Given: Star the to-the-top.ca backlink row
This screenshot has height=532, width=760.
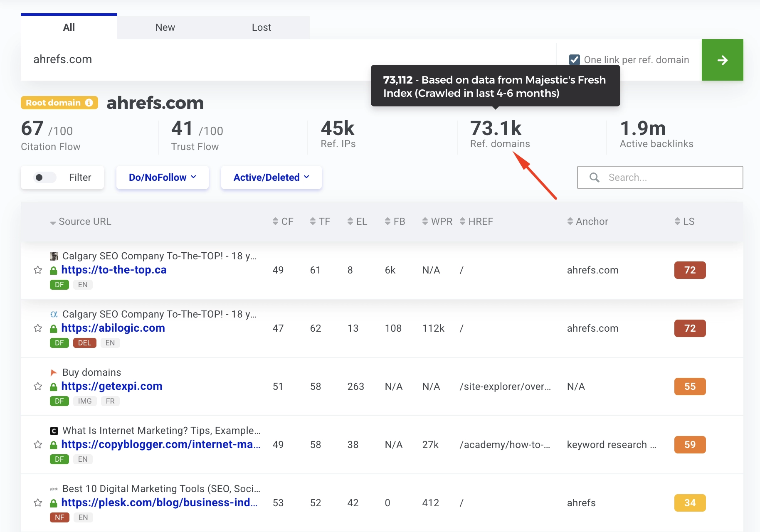Looking at the screenshot, I should (x=38, y=270).
